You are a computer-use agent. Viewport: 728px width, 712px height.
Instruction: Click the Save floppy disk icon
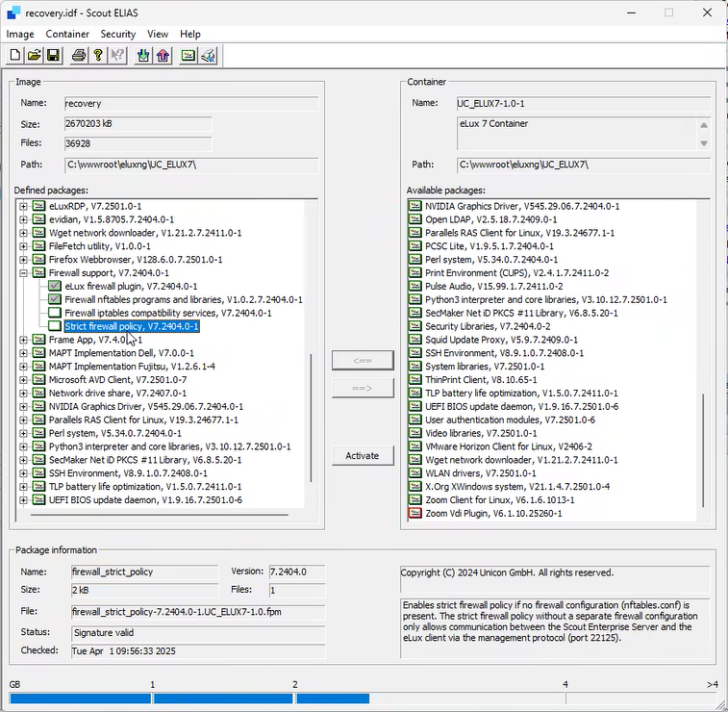54,55
